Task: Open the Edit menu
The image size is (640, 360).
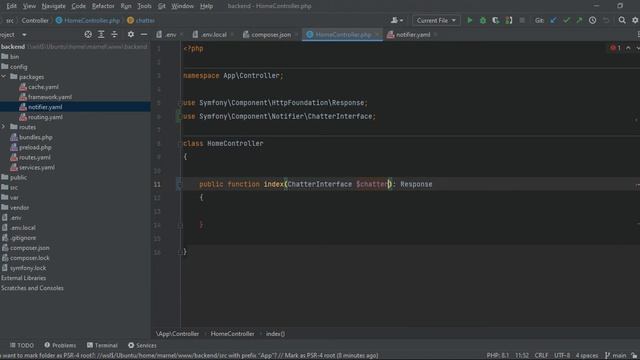Action: [x=11, y=6]
